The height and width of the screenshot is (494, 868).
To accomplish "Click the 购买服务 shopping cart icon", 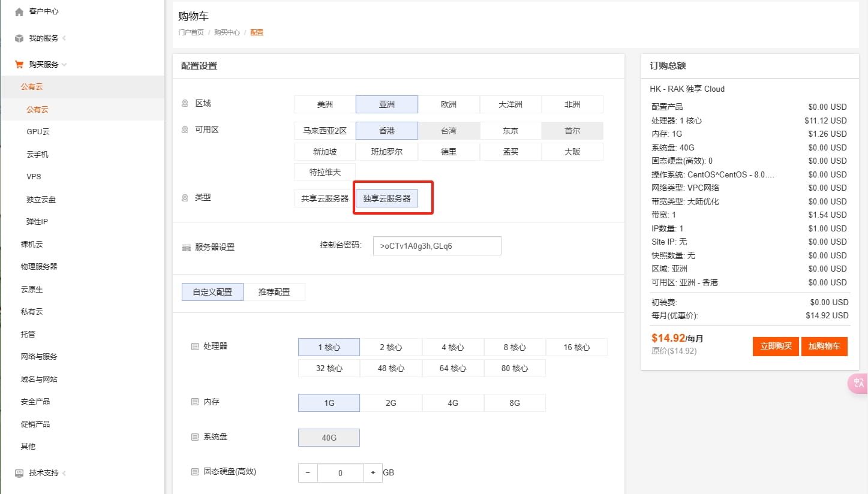I will (x=19, y=64).
